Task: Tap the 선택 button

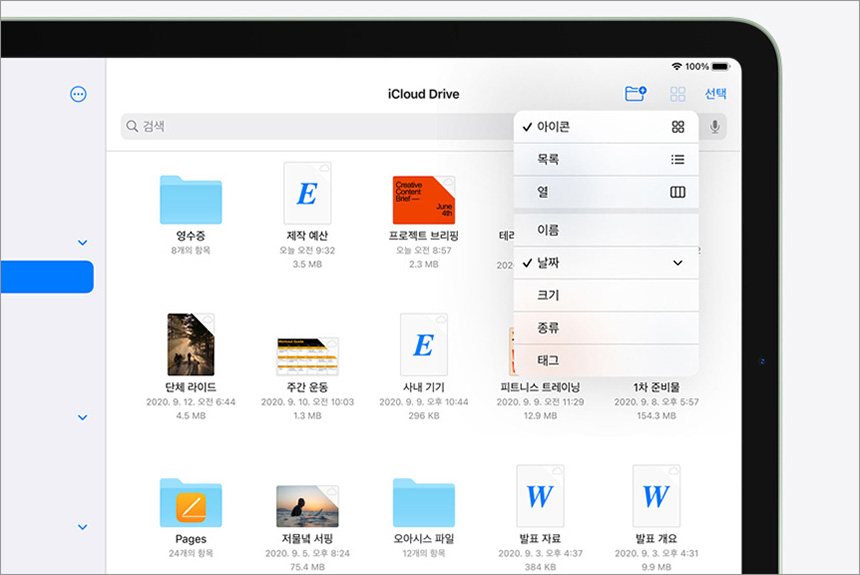Action: 716,94
